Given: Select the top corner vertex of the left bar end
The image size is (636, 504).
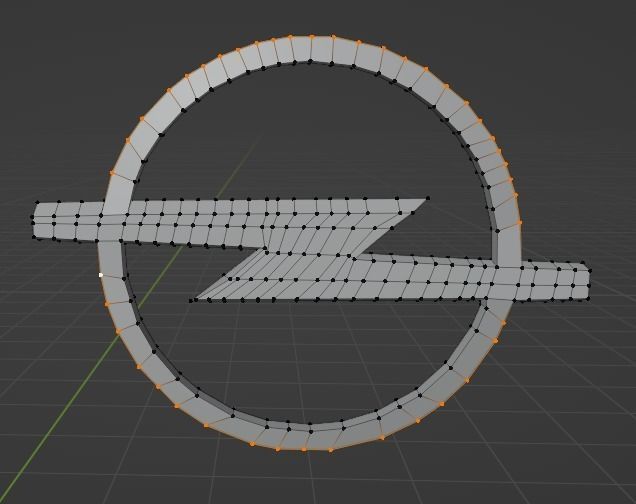Looking at the screenshot, I should (x=37, y=202).
